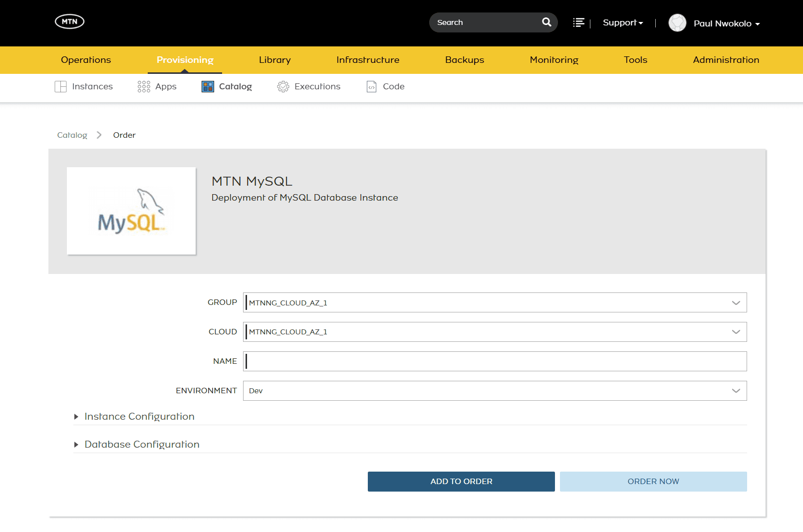Click the Deployment of MySQL Database Instance text
Screen dimensions: 803x532
(304, 198)
